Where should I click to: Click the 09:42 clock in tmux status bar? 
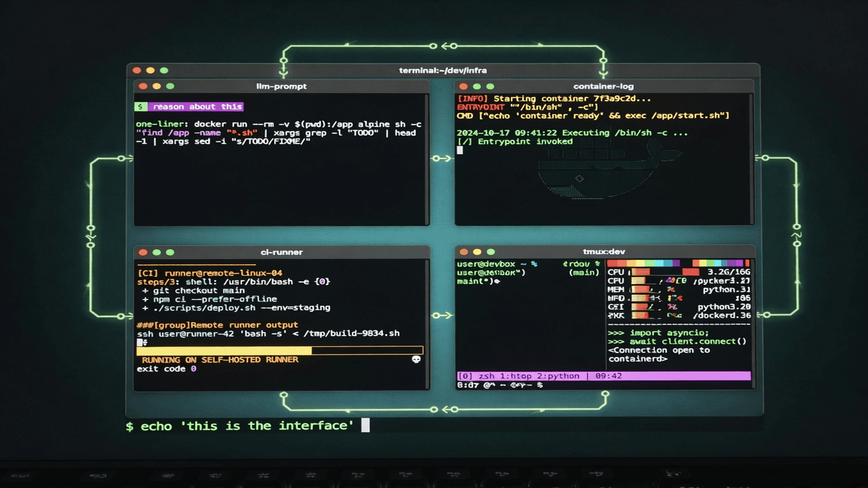click(x=609, y=376)
